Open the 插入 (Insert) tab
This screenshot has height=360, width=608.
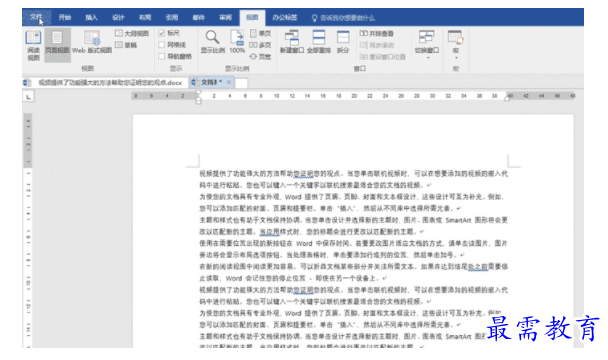pyautogui.click(x=92, y=17)
